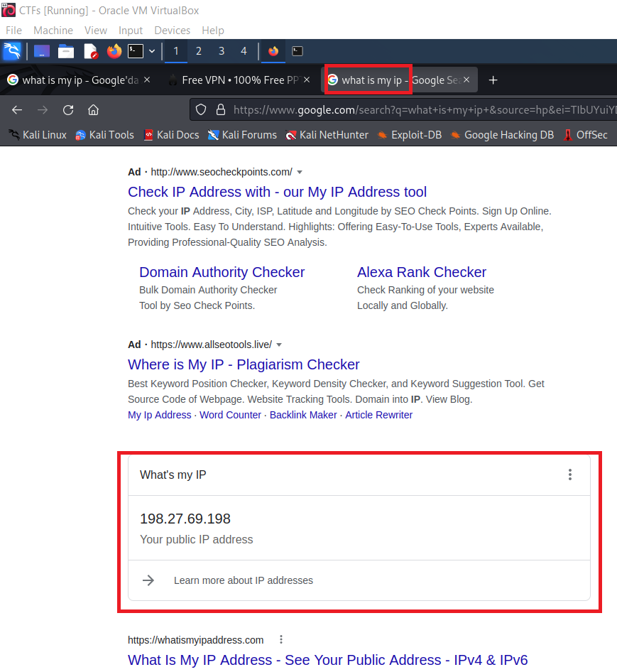
Task: Launch Firefox from the Kali panel
Action: [x=114, y=51]
